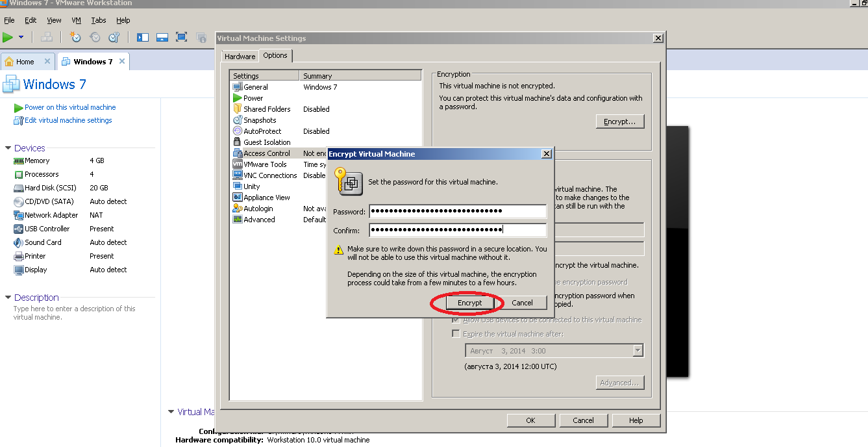Open the Edit menu
This screenshot has width=868, height=447.
[x=31, y=20]
